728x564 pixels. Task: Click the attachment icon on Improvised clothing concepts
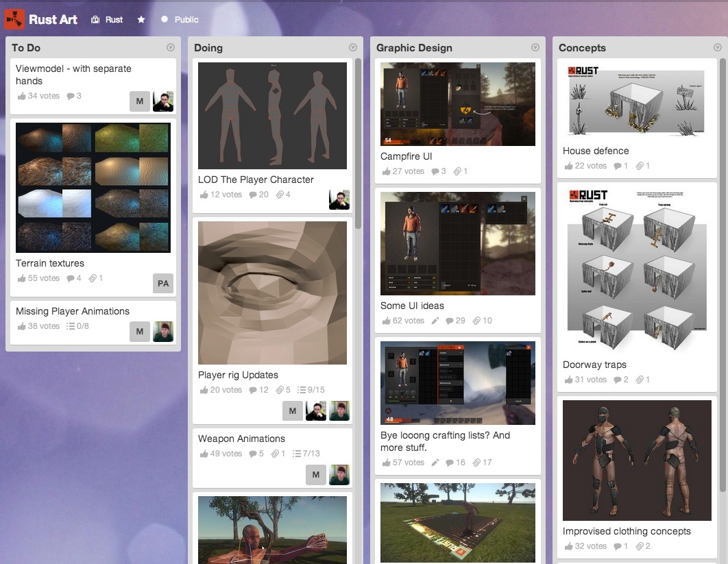click(640, 546)
